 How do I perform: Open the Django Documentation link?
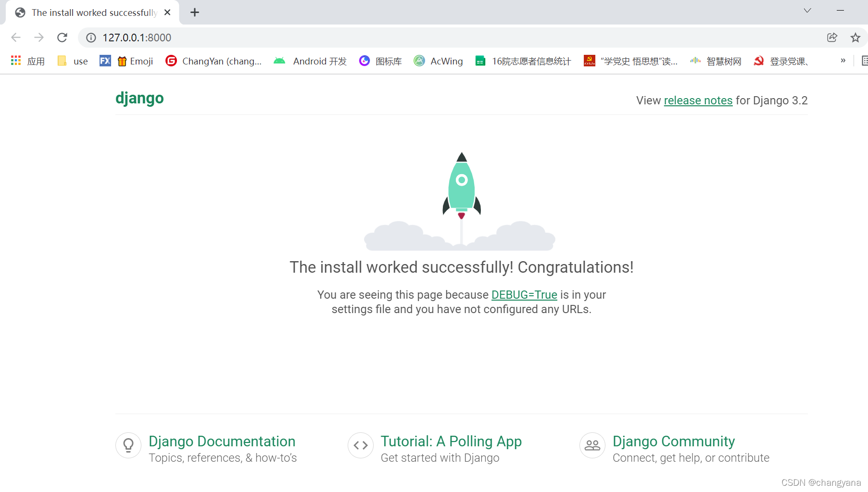(222, 442)
